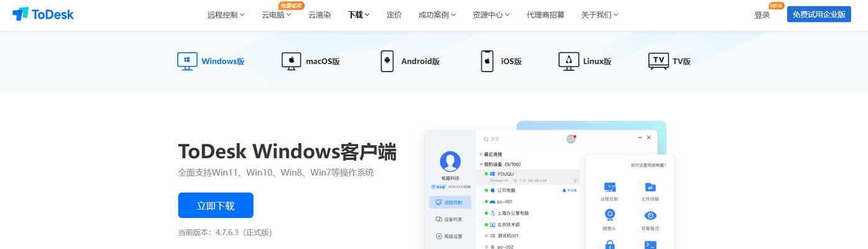Select the iOS版 phone icon

tap(487, 61)
